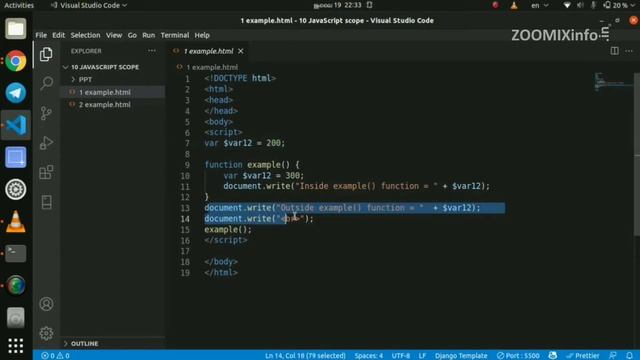Viewport: 640px width, 360px height.
Task: Close the 1 example.html tab
Action: tap(240, 51)
